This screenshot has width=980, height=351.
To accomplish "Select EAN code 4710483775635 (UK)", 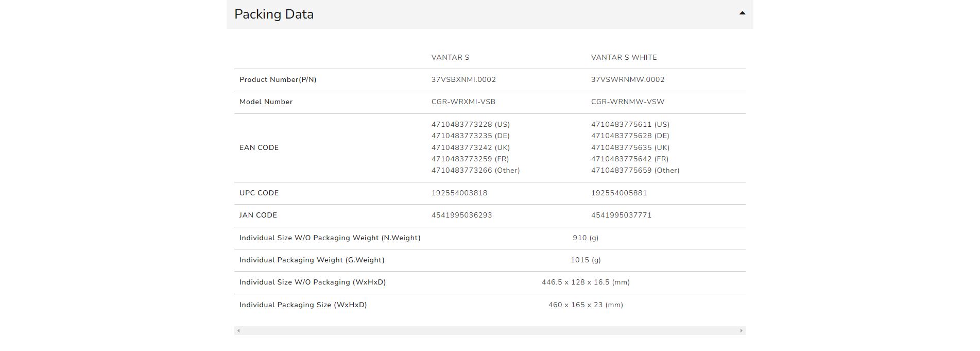I will point(630,148).
